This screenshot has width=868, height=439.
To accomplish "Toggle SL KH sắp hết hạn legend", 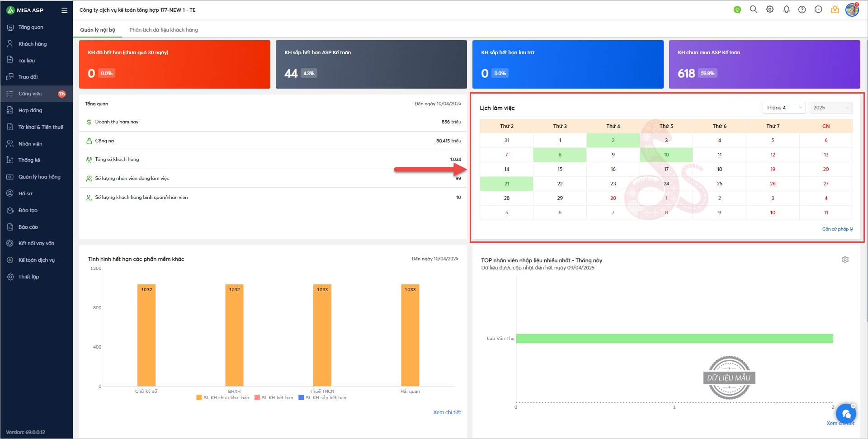I will pos(322,398).
